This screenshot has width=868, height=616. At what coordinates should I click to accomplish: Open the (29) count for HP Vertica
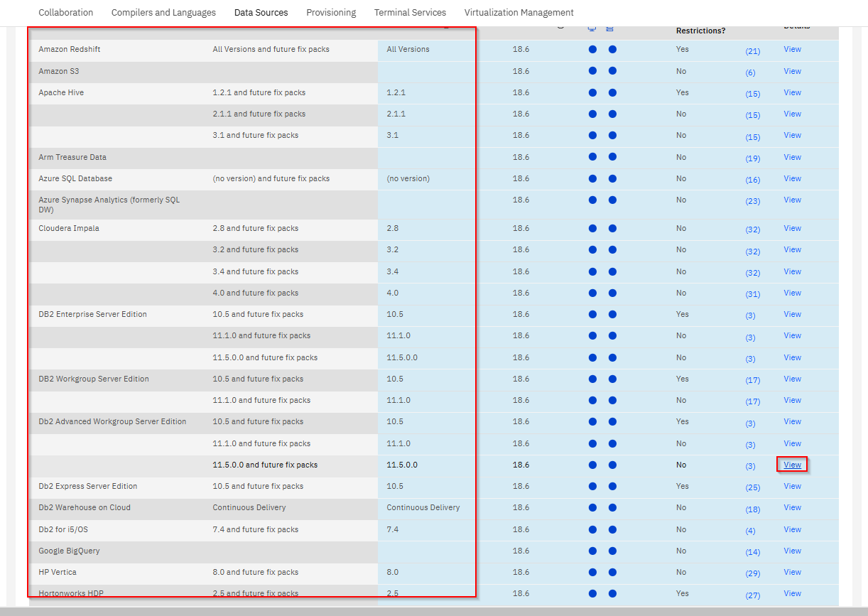tap(753, 573)
